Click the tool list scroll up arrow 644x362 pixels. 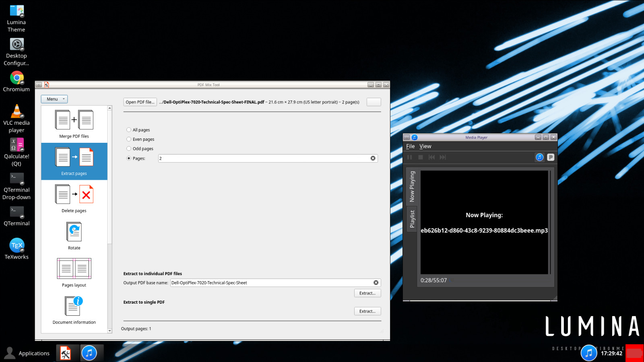(109, 108)
